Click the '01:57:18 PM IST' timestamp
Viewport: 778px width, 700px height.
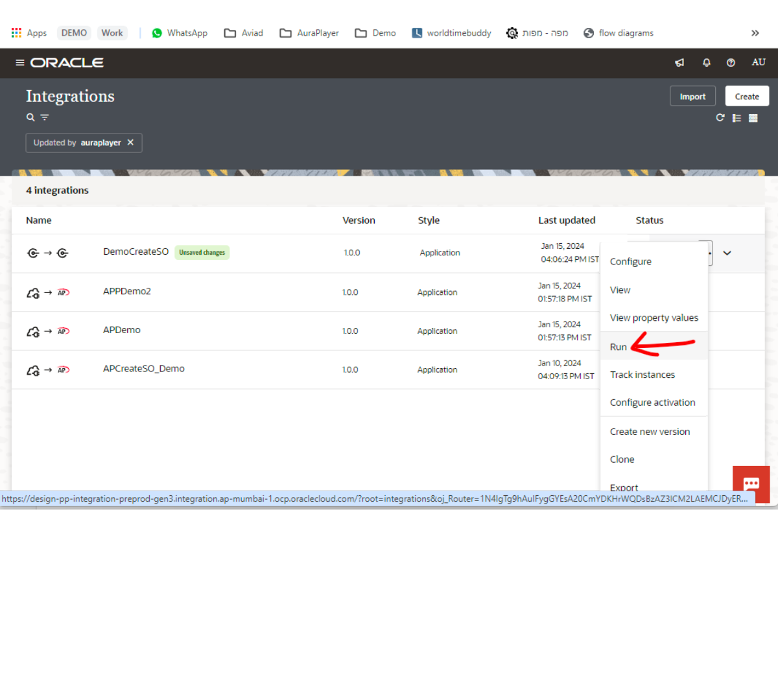point(565,299)
